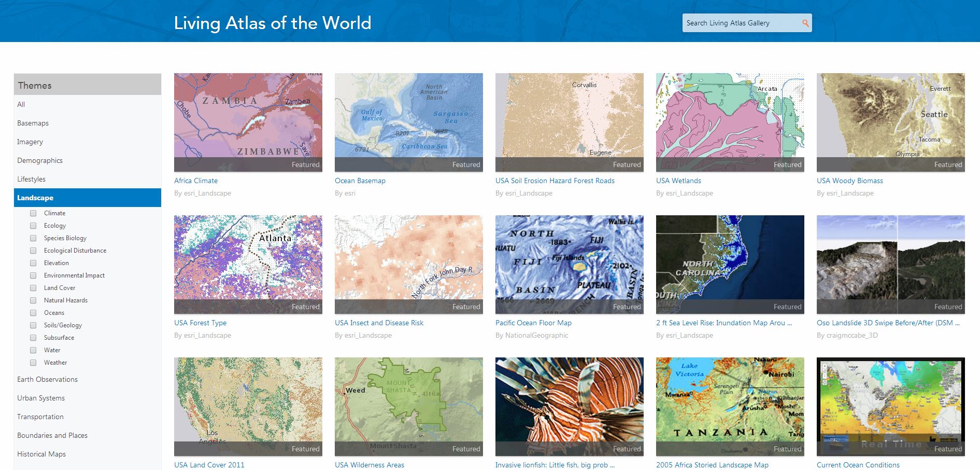Check the Natural Hazards checkbox
The image size is (980, 470).
click(x=33, y=300)
